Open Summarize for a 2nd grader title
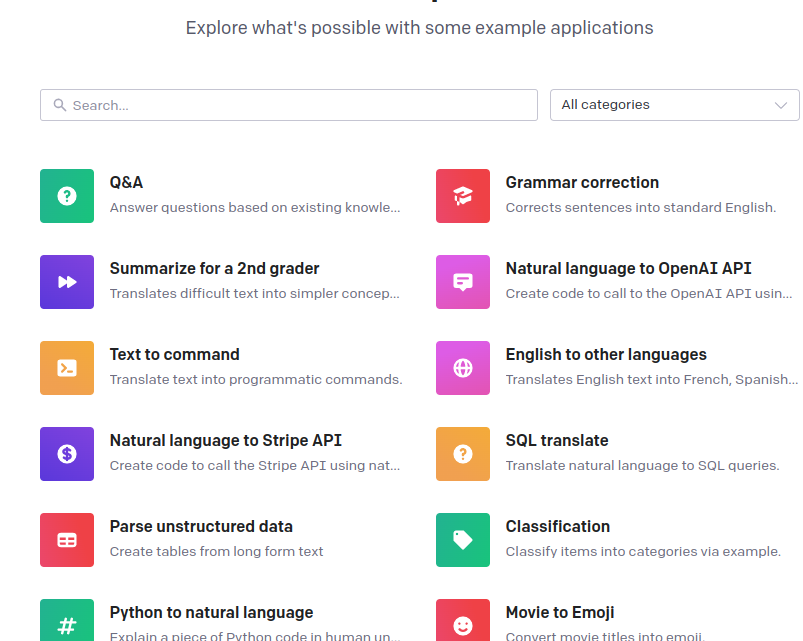Screen dimensions: 803x641 click(215, 269)
